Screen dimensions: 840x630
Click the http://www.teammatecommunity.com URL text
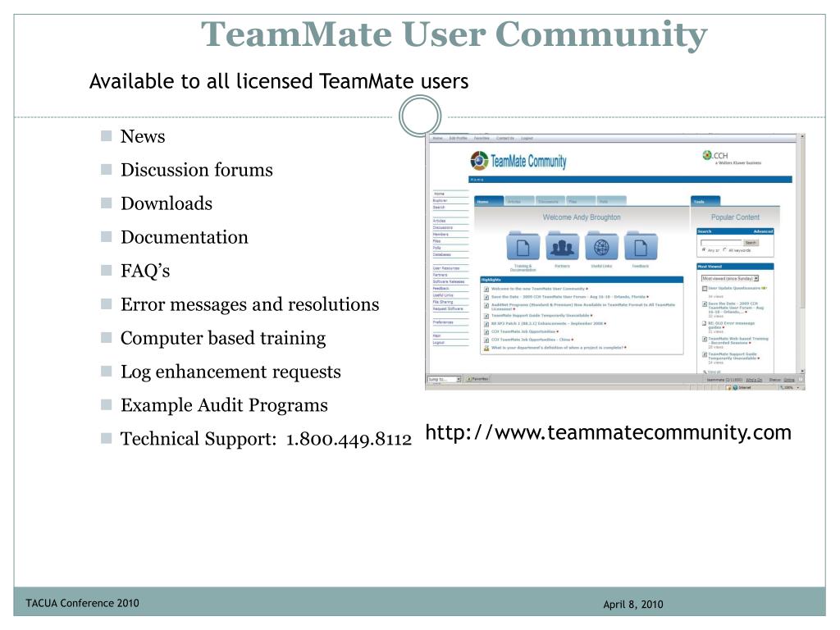tap(608, 432)
